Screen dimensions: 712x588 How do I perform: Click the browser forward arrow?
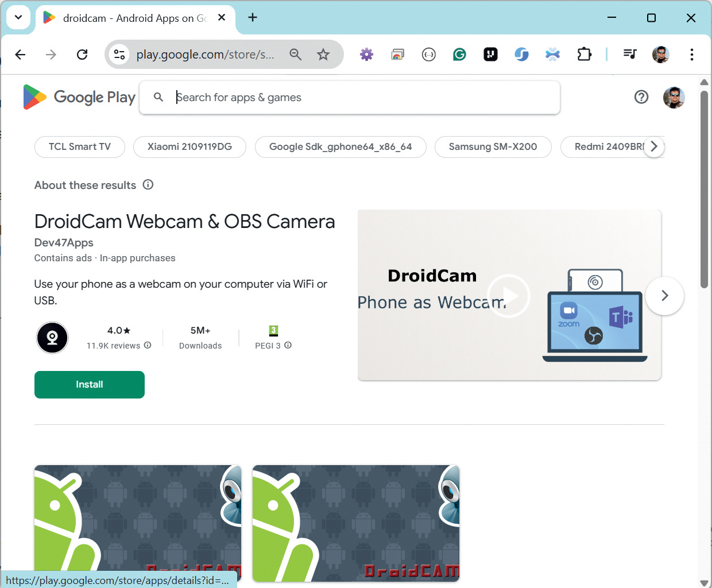point(51,55)
